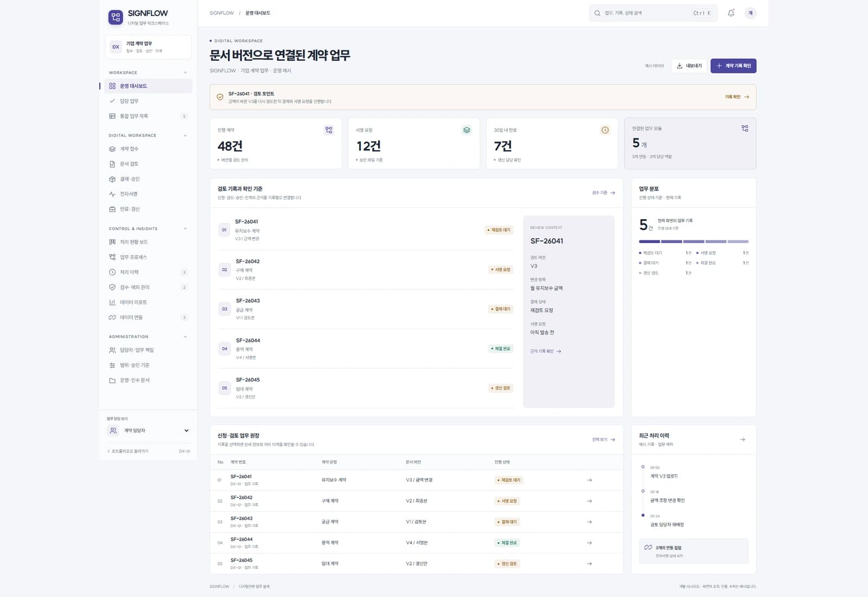The width and height of the screenshot is (868, 597).
Task: Click the 계약 기록 확인 button
Action: 733,66
